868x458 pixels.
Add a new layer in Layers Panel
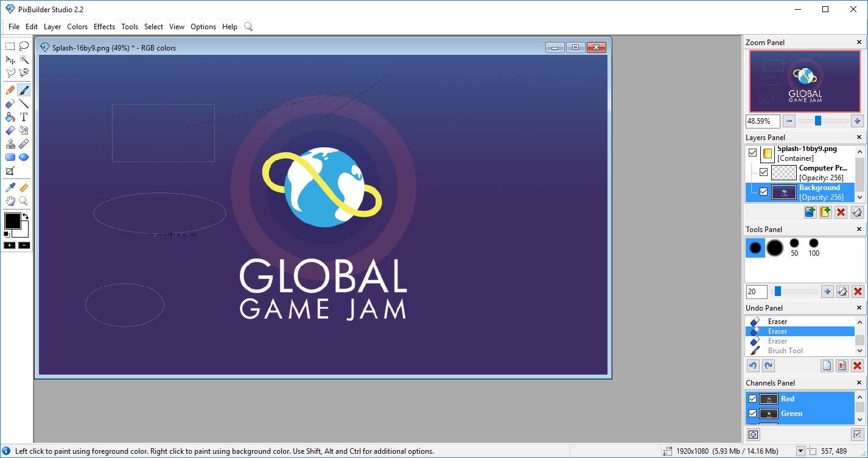tap(810, 212)
